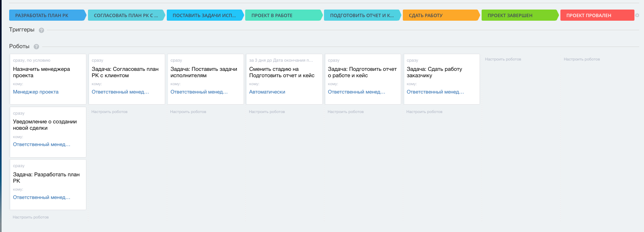The width and height of the screenshot is (644, 232).
Task: Click Настроить роботов below the Разработать план РК robot
Action: coord(31,217)
